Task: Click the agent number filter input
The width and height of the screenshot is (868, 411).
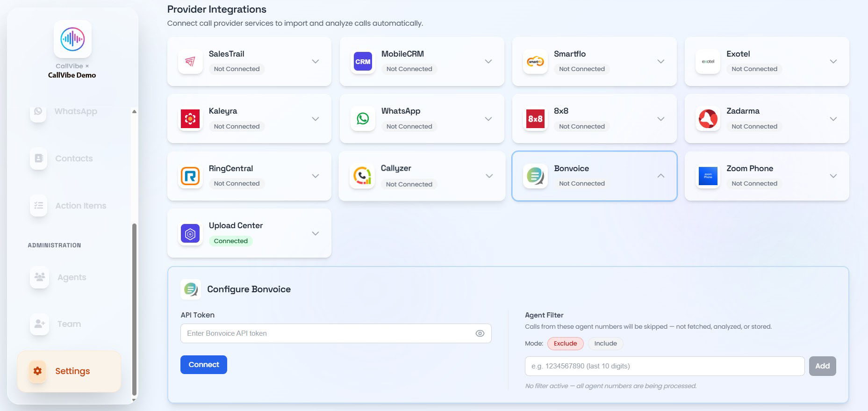Action: (665, 366)
